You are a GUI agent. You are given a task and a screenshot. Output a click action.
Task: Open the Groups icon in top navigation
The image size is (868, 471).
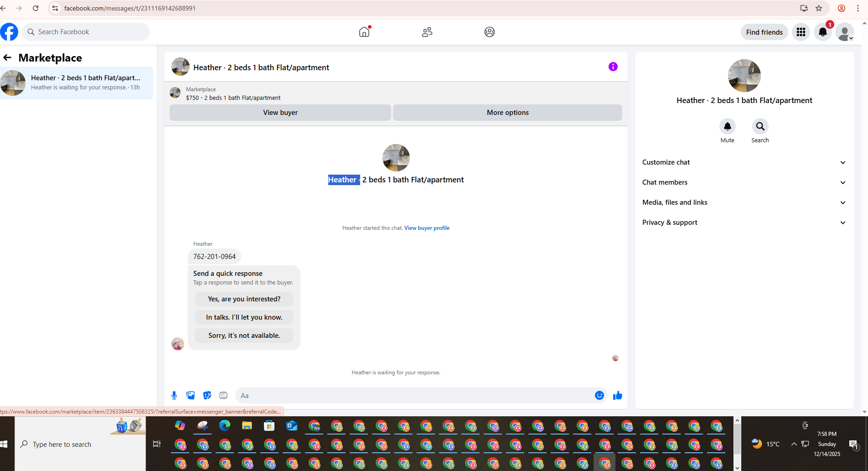click(490, 32)
